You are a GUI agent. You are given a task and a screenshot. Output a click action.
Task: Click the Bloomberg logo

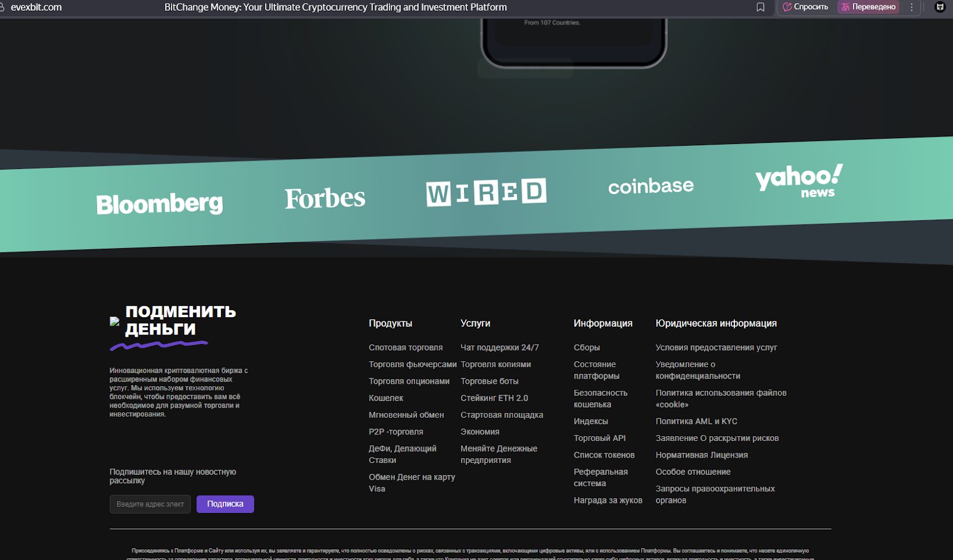160,204
